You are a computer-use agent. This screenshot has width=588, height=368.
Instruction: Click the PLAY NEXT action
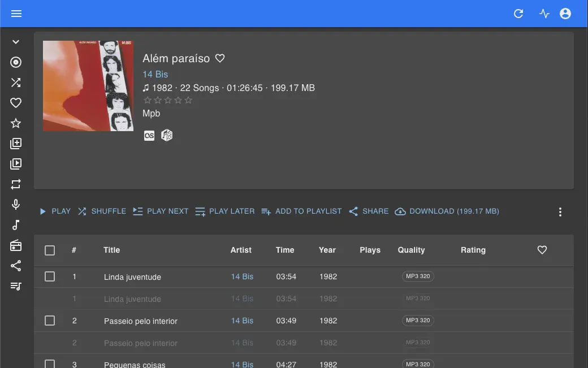tap(161, 211)
